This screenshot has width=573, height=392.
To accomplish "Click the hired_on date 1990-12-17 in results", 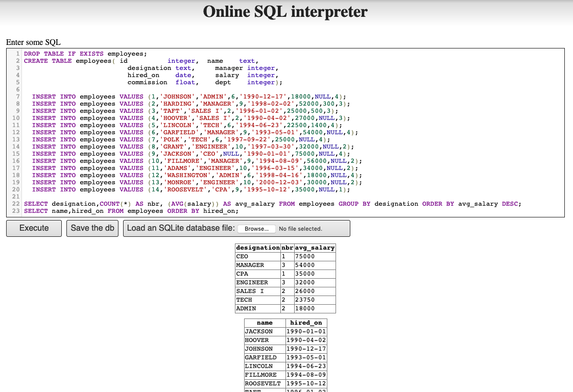I will (x=306, y=349).
